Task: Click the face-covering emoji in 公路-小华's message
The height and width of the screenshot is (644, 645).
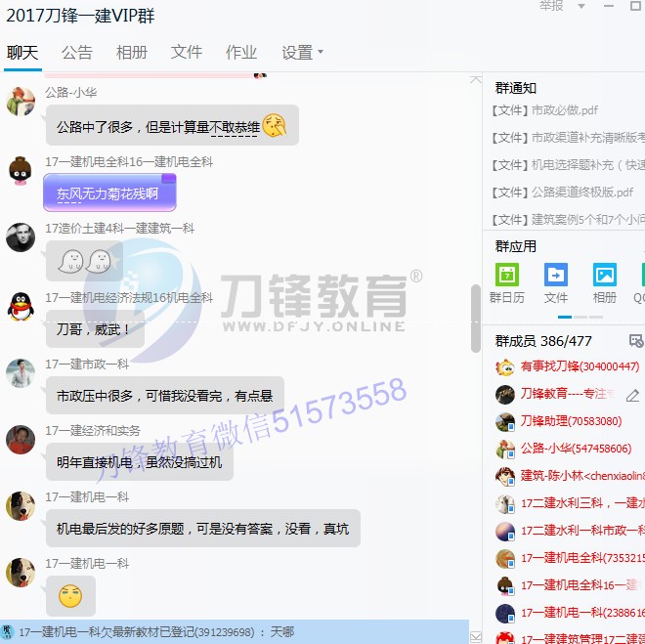Action: (275, 125)
